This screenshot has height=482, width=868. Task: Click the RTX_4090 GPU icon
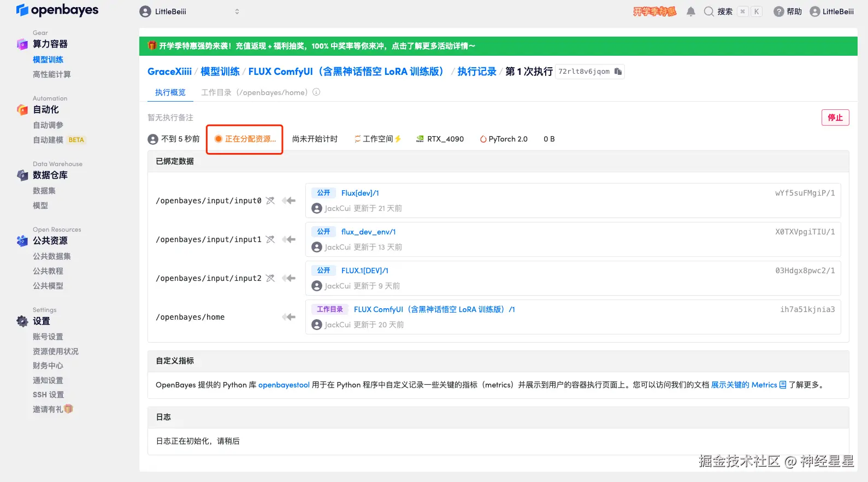[x=420, y=139]
